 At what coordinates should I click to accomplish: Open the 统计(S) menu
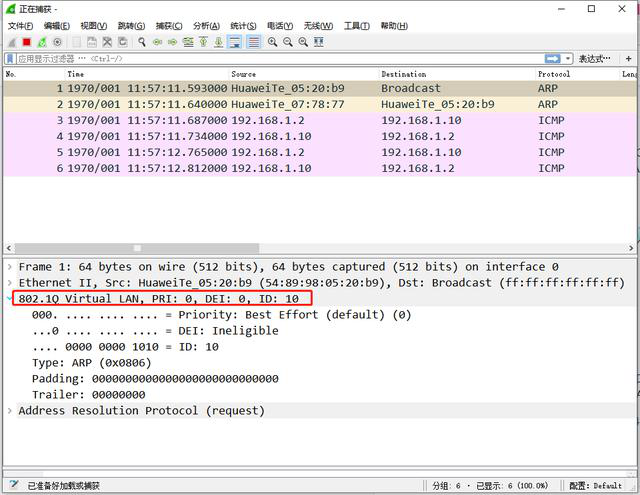[243, 25]
